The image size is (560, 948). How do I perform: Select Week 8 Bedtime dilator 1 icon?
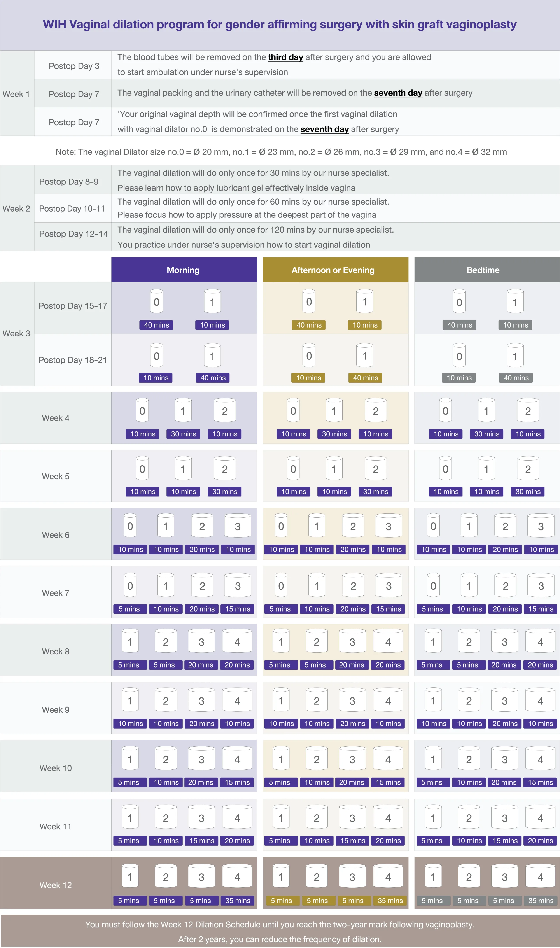coord(433,641)
